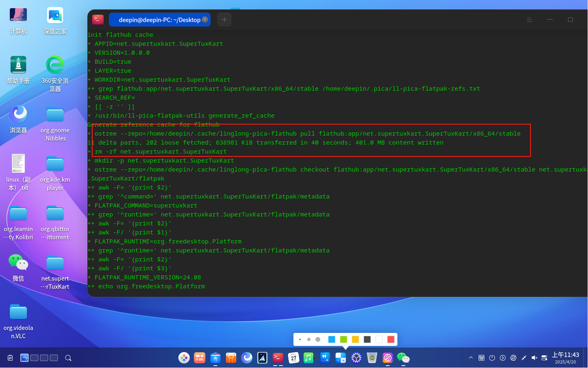Select the medium pen thickness dot
The width and height of the screenshot is (588, 368).
(x=309, y=339)
